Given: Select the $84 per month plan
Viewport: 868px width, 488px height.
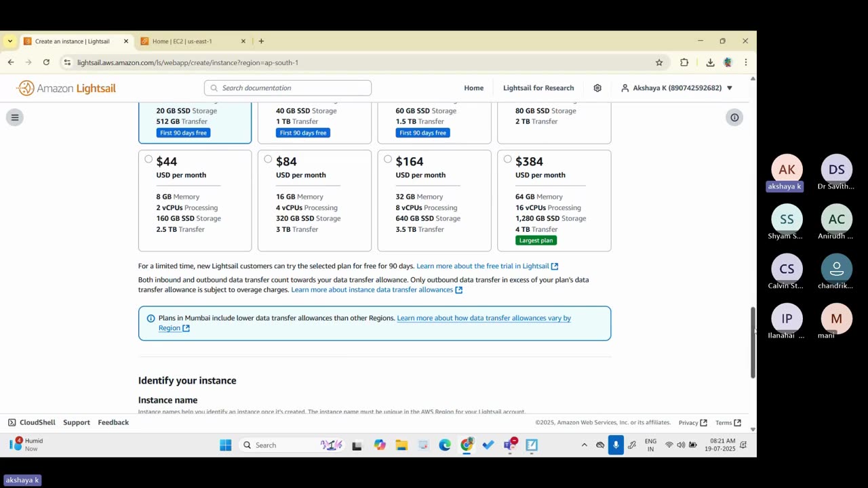Looking at the screenshot, I should [x=269, y=159].
